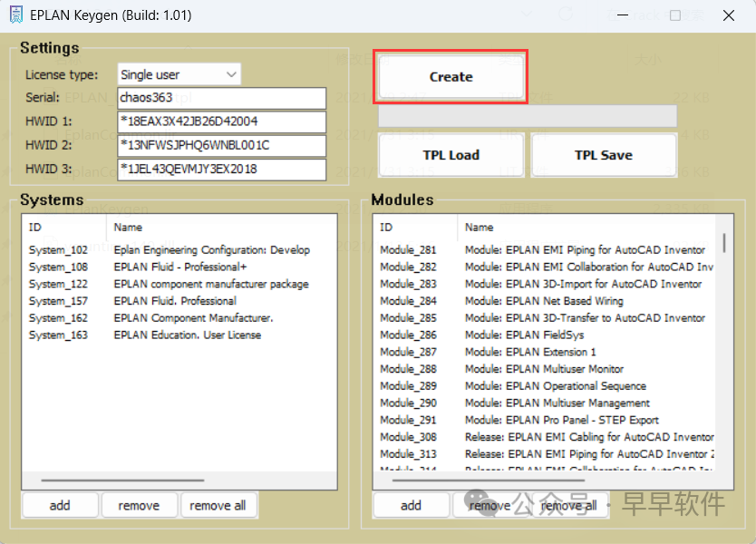This screenshot has height=544, width=756.
Task: Select Module_284 EPLAN Net Based Wiring
Action: pos(544,301)
